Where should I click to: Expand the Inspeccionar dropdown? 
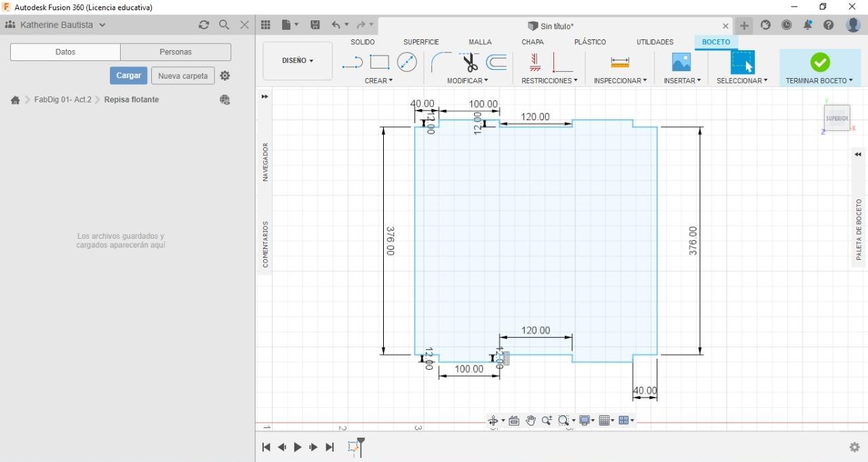(620, 81)
